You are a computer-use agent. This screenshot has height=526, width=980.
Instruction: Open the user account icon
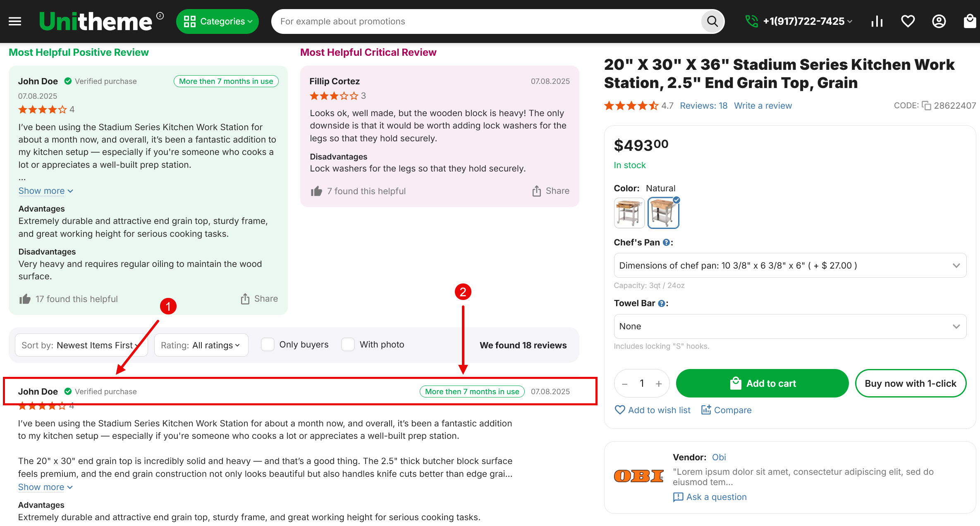939,21
